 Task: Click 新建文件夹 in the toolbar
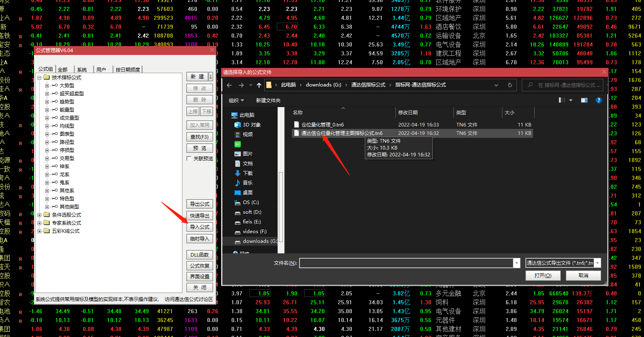268,100
